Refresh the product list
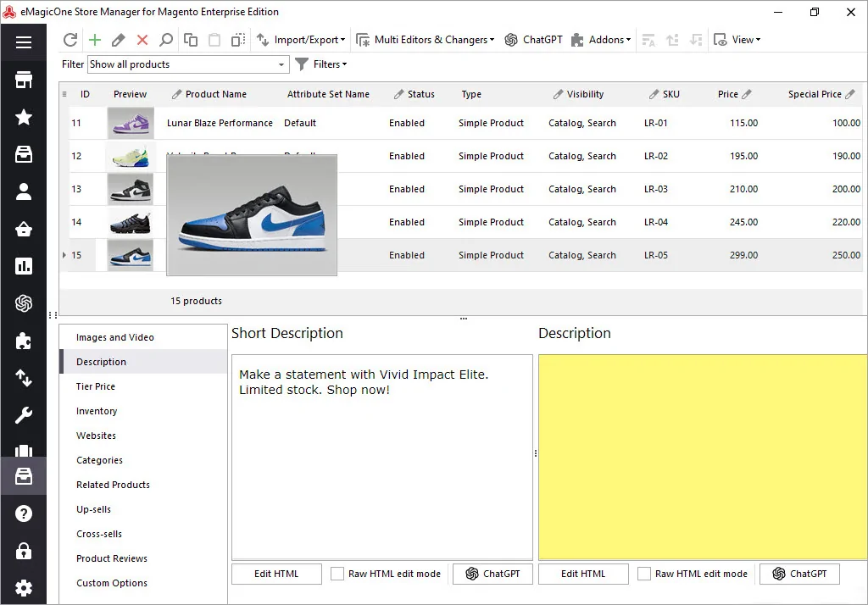Viewport: 868px width, 605px height. click(70, 40)
